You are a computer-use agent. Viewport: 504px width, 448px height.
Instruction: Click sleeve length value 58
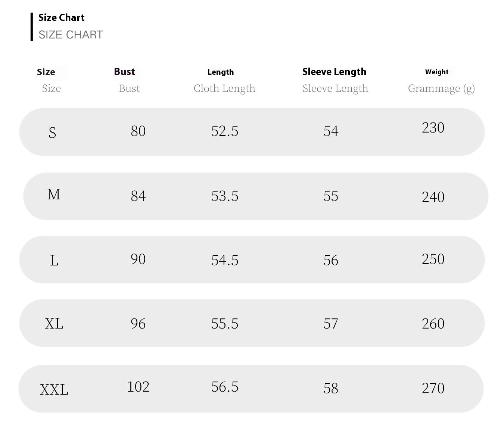click(331, 388)
